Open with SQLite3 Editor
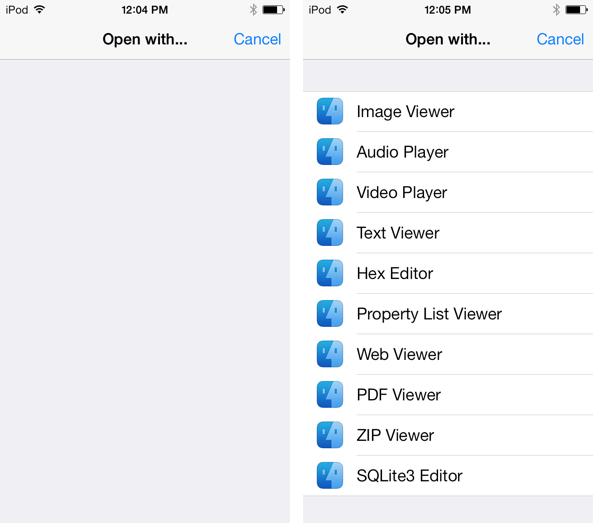This screenshot has width=593, height=523. click(448, 476)
